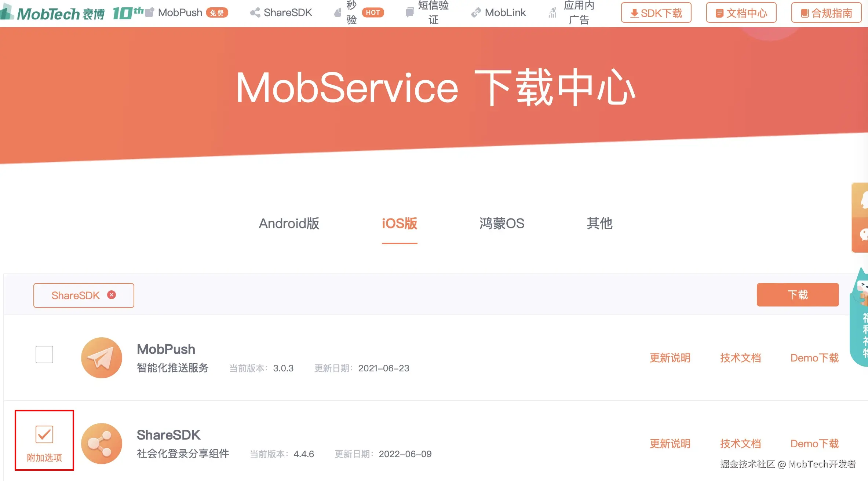Open 文档中心 from the header
This screenshot has height=481, width=868.
pyautogui.click(x=741, y=13)
